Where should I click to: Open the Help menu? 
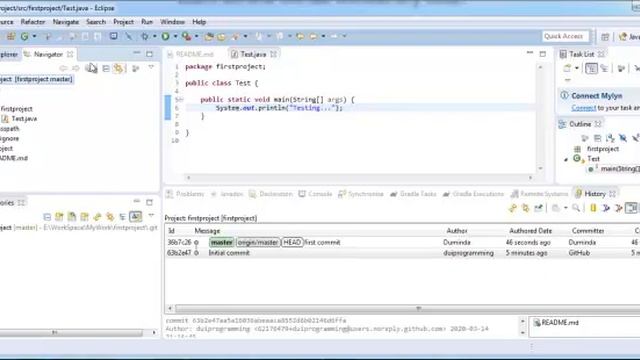[199, 22]
